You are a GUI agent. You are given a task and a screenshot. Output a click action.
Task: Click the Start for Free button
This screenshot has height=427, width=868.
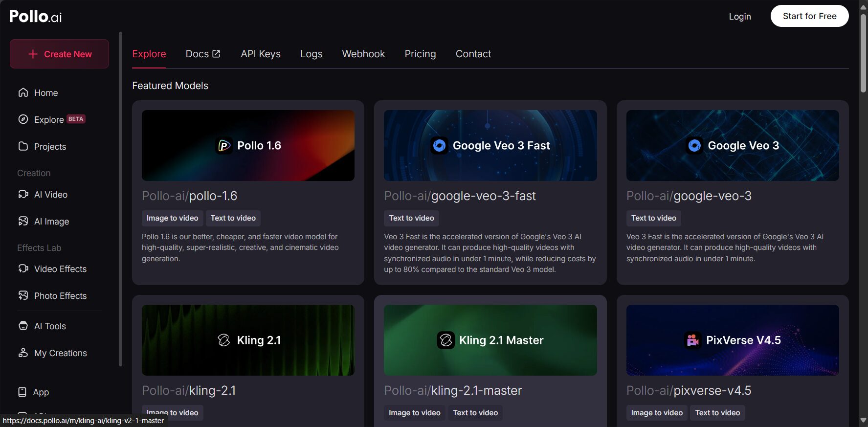point(810,16)
